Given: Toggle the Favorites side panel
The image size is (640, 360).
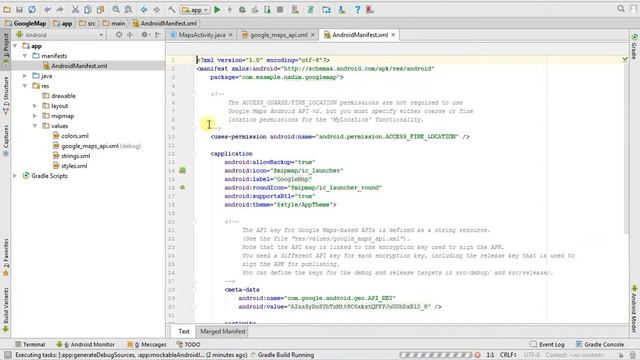Looking at the screenshot, I should coord(6,258).
